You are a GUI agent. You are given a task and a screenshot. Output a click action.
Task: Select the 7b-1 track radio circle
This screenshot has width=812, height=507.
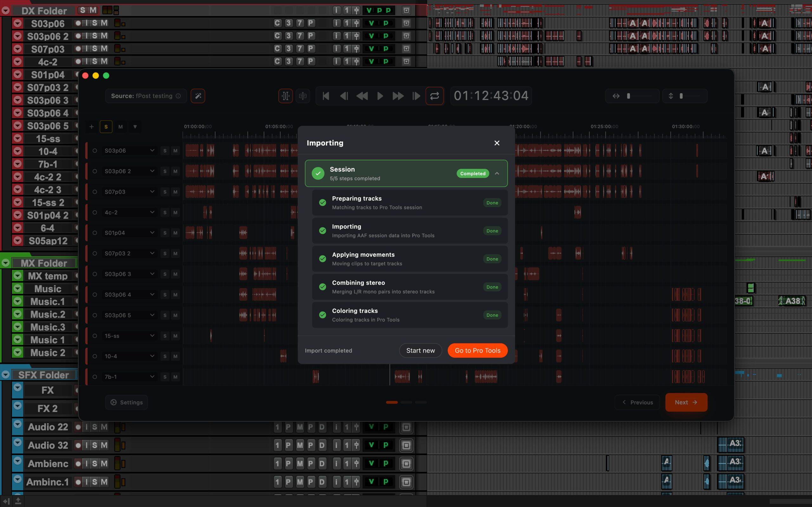pos(95,377)
